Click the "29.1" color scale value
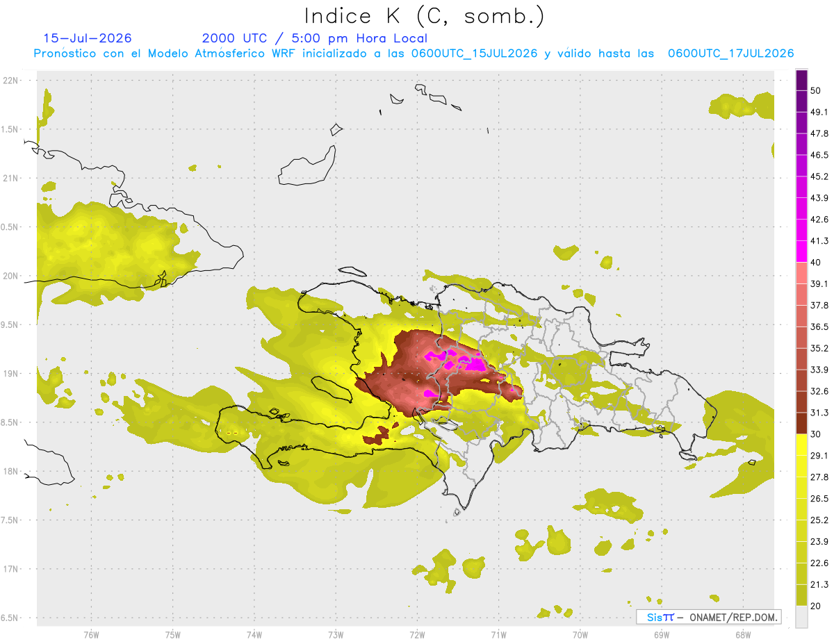The image size is (834, 644). [x=819, y=456]
